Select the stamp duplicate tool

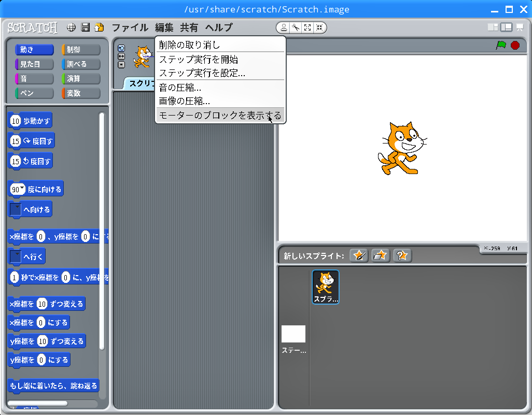coord(284,27)
